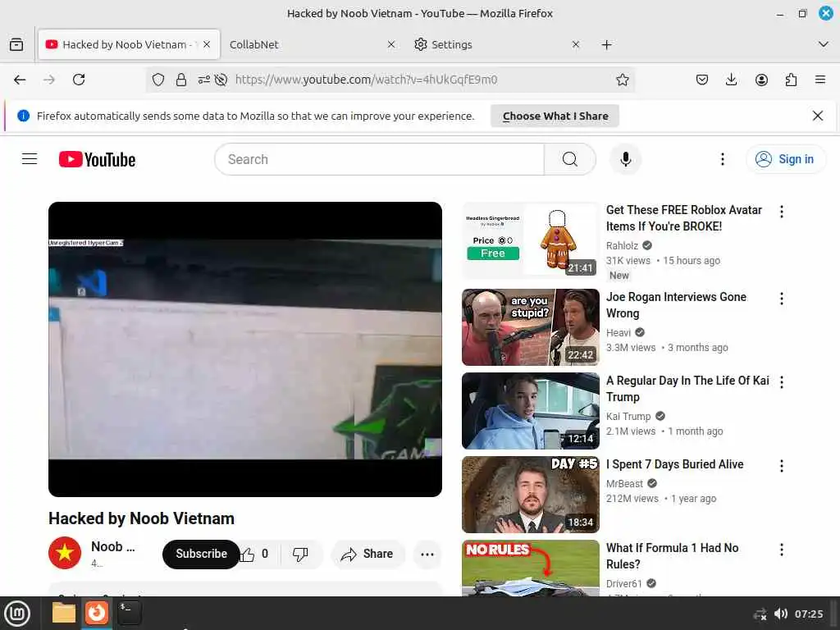Open the MrBeast channel link
This screenshot has width=840, height=630.
click(624, 484)
